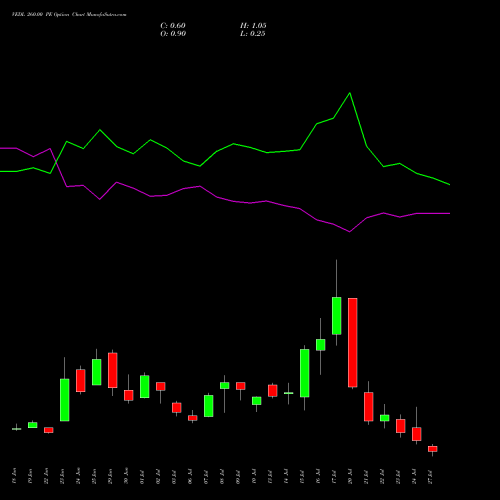The width and height of the screenshot is (500, 500).
Task: Click the green indicator line's peak
Action: (x=350, y=93)
